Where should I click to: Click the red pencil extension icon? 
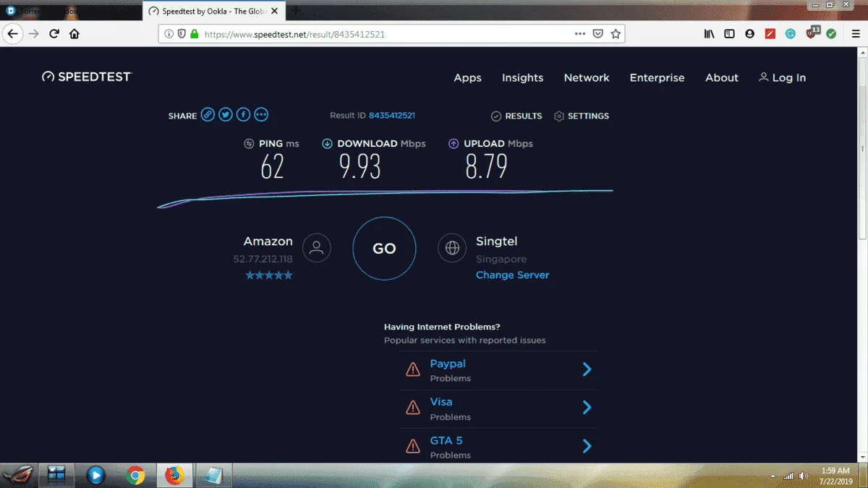tap(770, 34)
